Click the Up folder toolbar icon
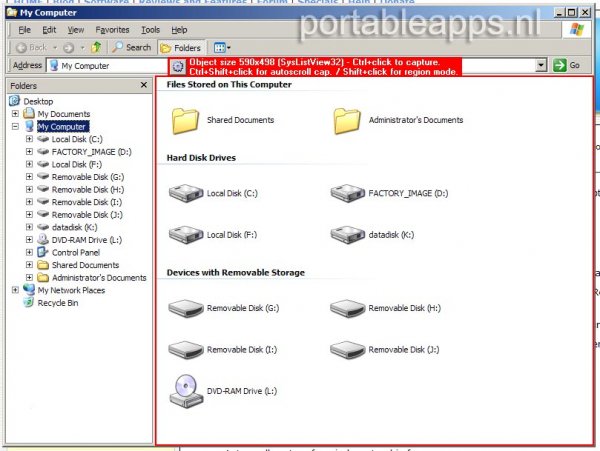The width and height of the screenshot is (600, 451). point(96,47)
